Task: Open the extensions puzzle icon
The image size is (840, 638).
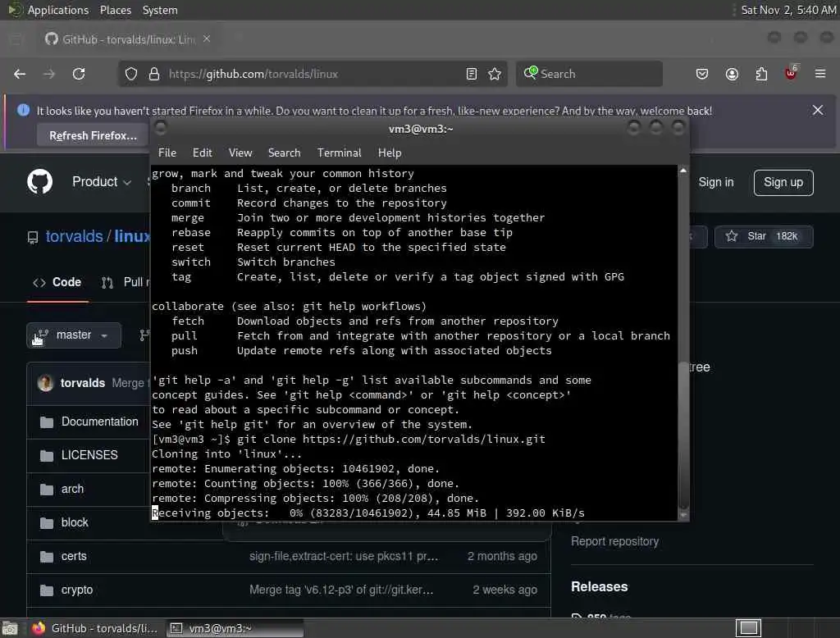Action: tap(761, 74)
